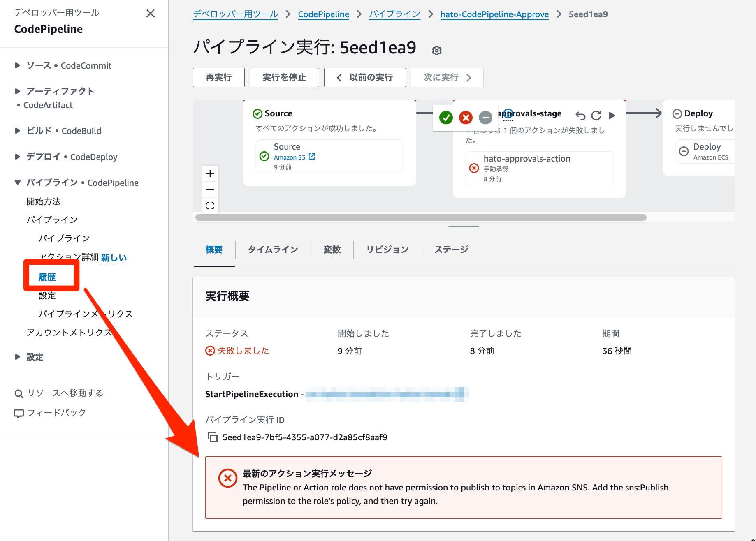This screenshot has width=756, height=541.
Task: Click the stage rollback arrow icon
Action: point(580,116)
